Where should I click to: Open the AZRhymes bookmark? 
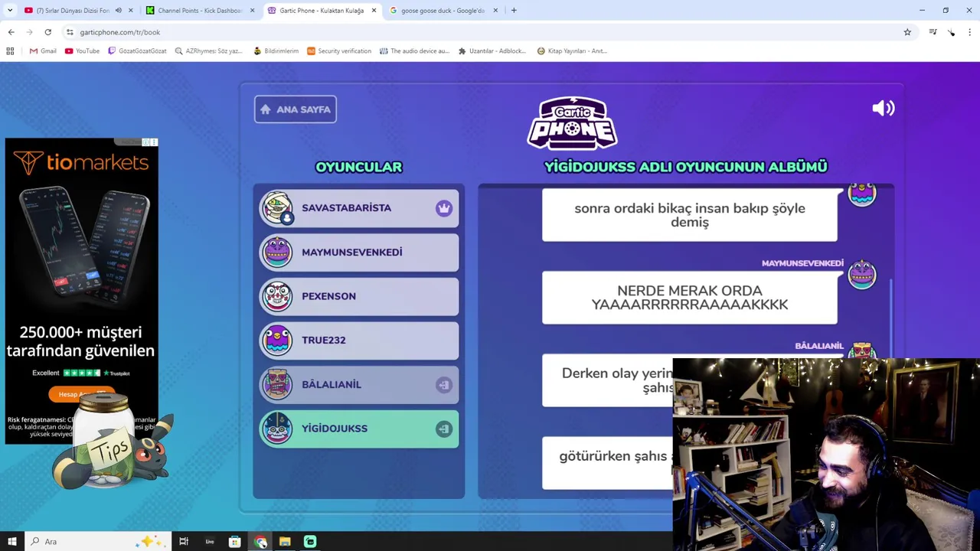pos(208,51)
